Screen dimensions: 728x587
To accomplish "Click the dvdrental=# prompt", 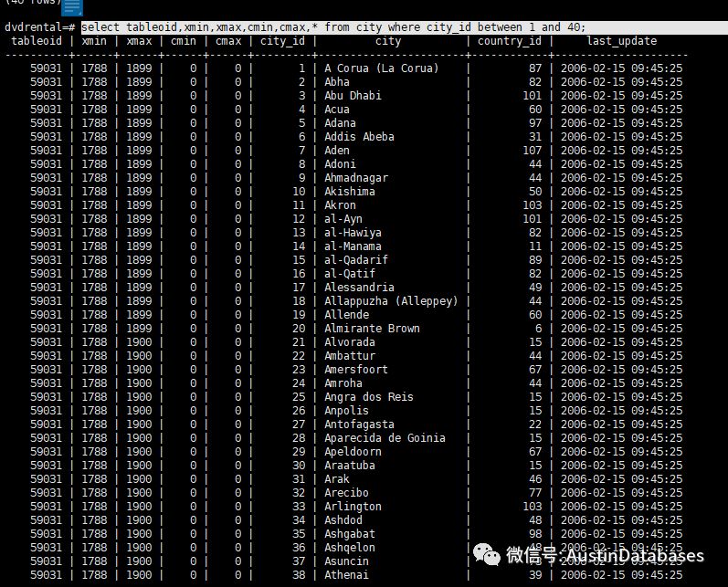I will pyautogui.click(x=39, y=27).
